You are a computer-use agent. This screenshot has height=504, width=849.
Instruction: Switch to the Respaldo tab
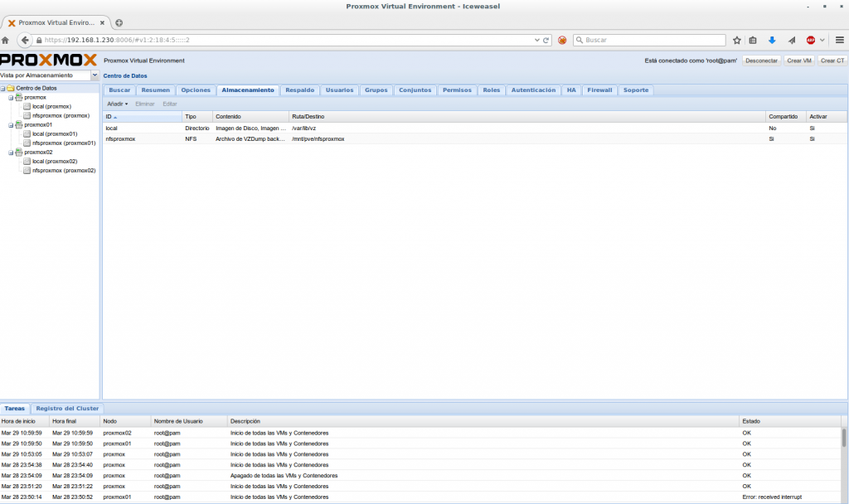coord(299,90)
